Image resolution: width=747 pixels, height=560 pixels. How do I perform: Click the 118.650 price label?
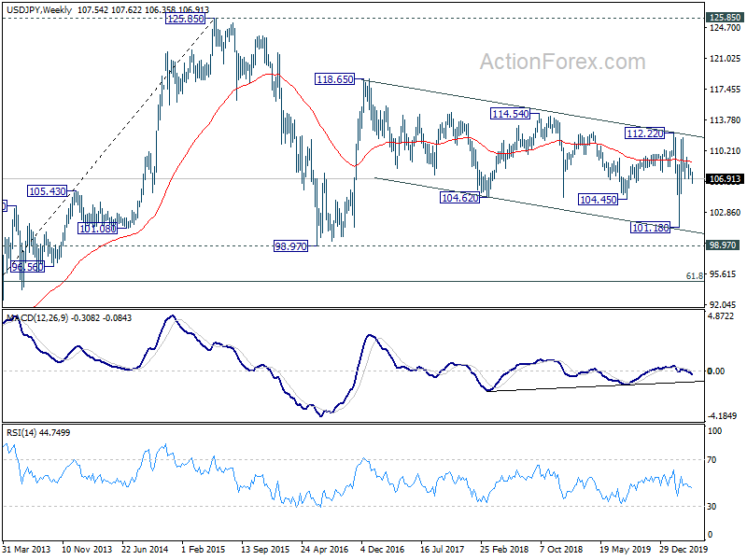pyautogui.click(x=335, y=79)
